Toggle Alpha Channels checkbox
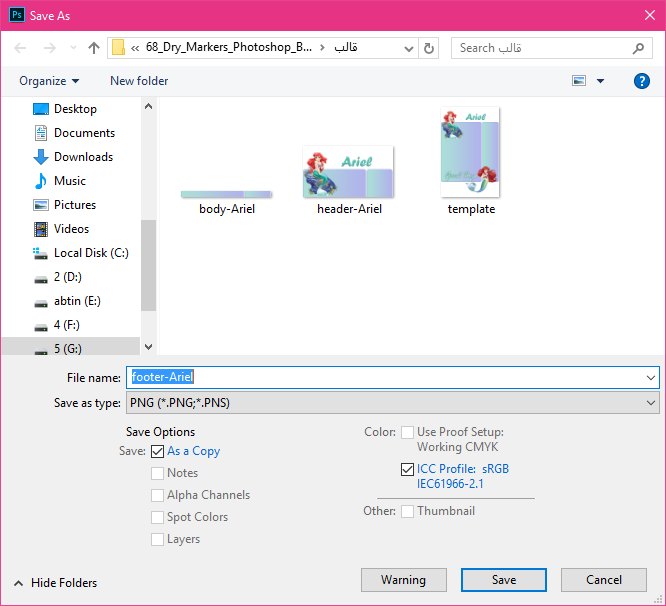666x606 pixels. (157, 495)
